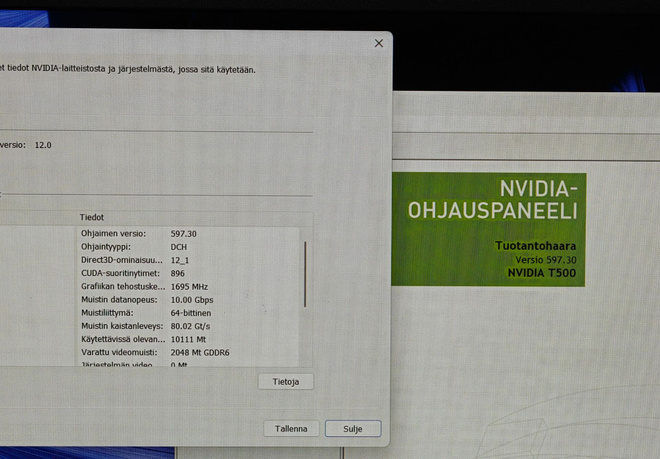
Task: Select the Direct3D-ominaisuu... 12_1 row
Action: 188,260
